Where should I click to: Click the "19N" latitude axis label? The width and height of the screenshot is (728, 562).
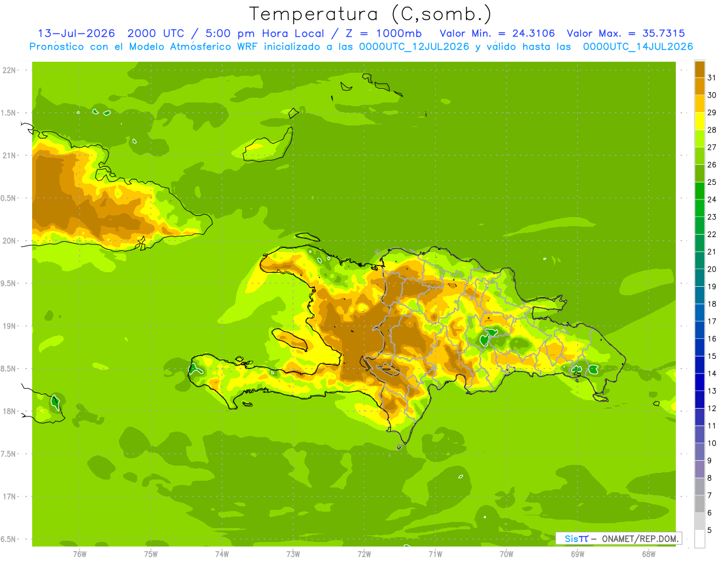pos(10,326)
